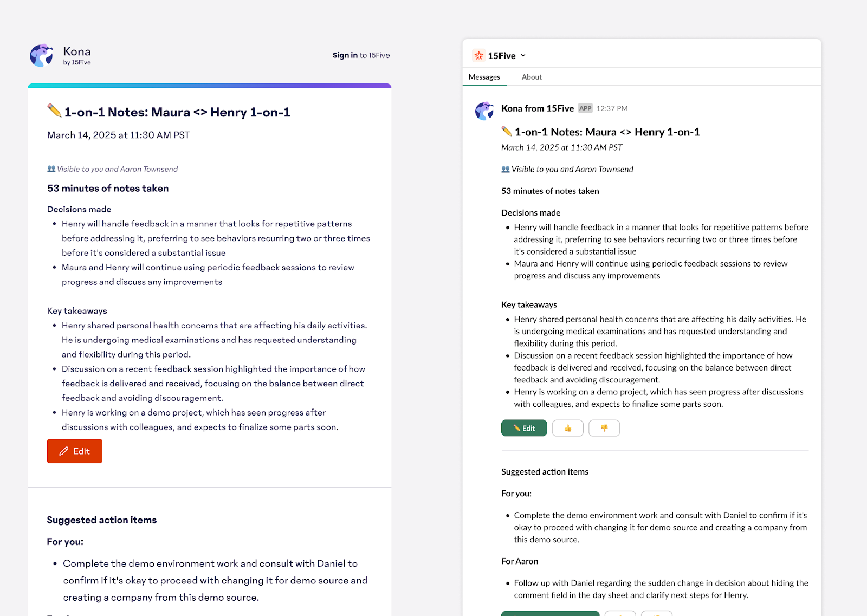Click the Kona from 15Five sender name
The image size is (867, 616).
point(537,108)
